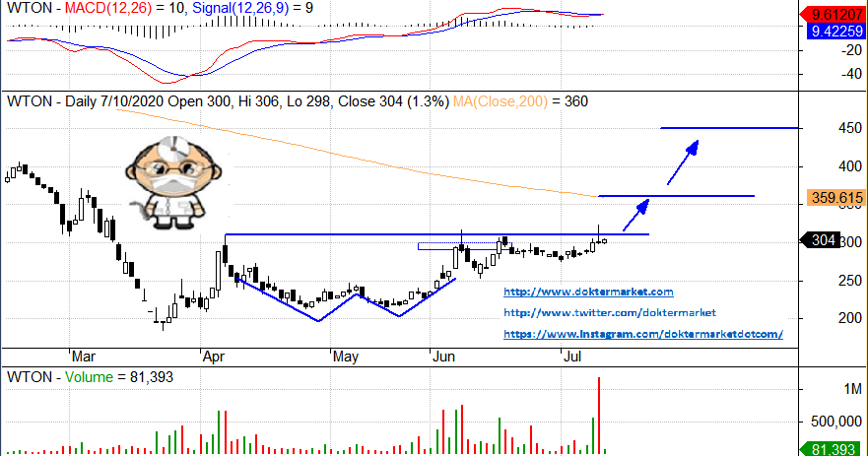Click the 200 price axis label
This screenshot has height=456, width=868.
tap(850, 318)
